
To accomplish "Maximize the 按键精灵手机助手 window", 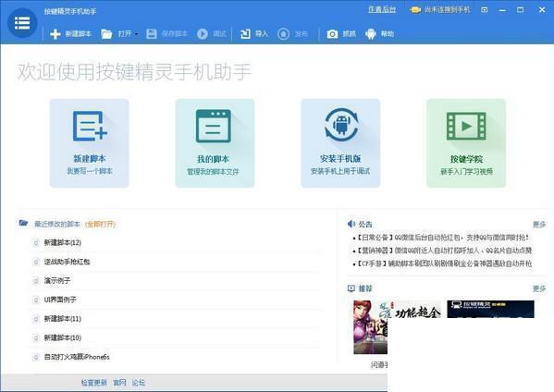I will [521, 10].
